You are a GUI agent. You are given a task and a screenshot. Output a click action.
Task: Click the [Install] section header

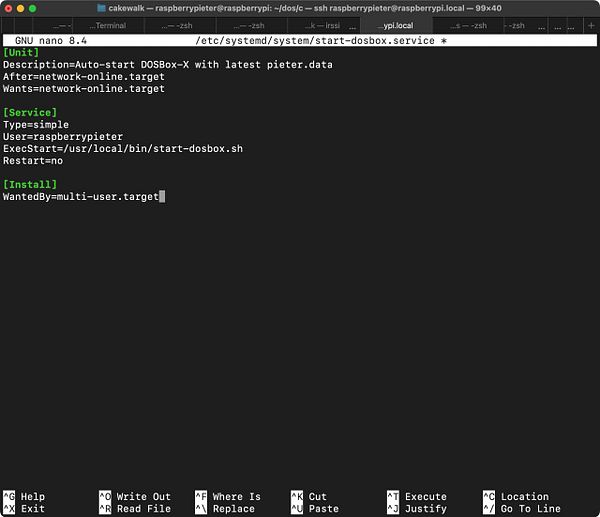30,184
